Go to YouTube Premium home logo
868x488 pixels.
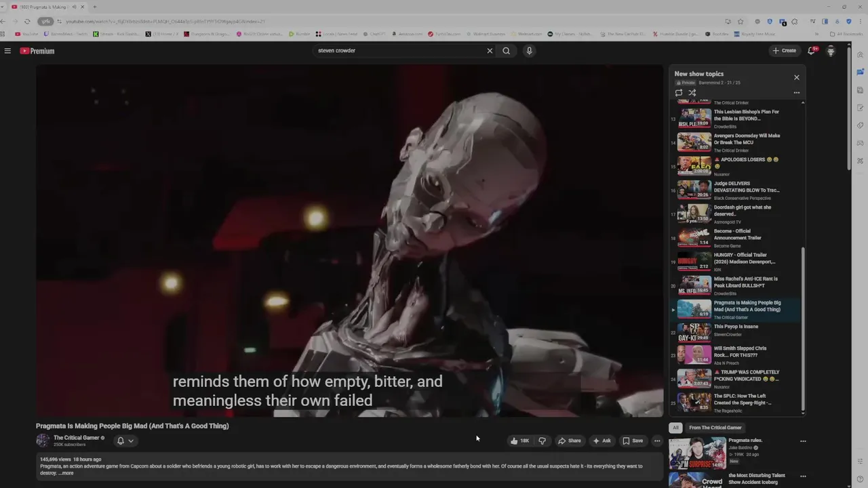click(37, 51)
